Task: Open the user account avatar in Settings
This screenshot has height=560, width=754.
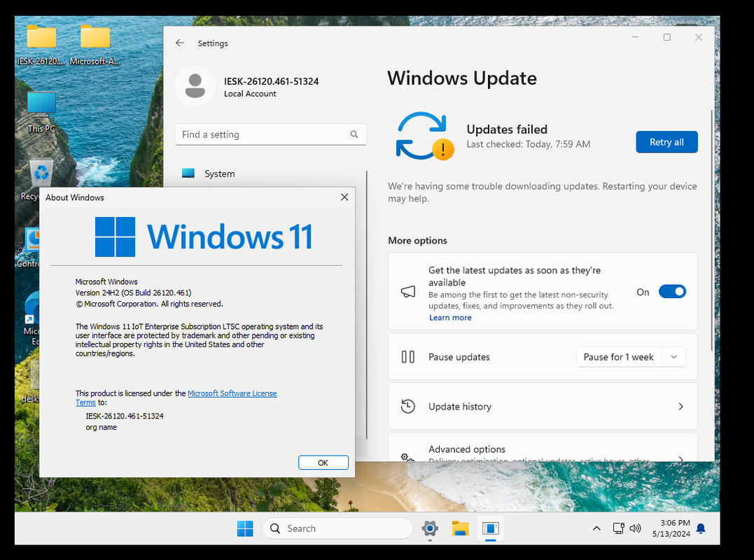Action: pos(195,86)
